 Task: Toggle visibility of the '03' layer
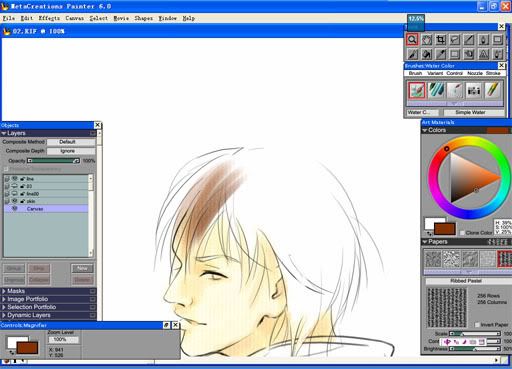[x=14, y=186]
